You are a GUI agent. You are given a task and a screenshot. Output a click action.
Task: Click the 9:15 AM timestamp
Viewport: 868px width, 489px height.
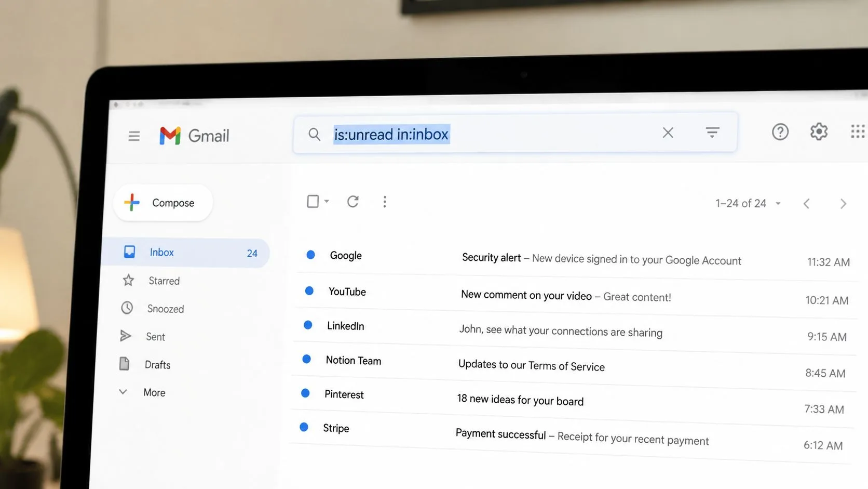(x=826, y=337)
